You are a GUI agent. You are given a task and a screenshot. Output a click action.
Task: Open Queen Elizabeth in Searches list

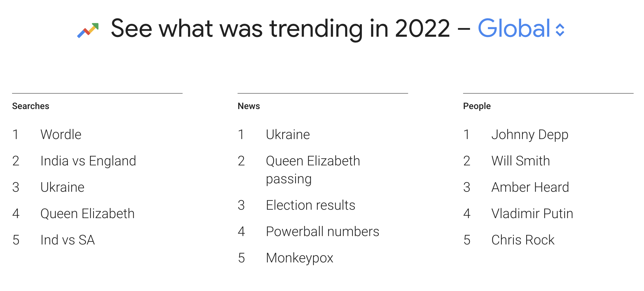click(x=87, y=214)
